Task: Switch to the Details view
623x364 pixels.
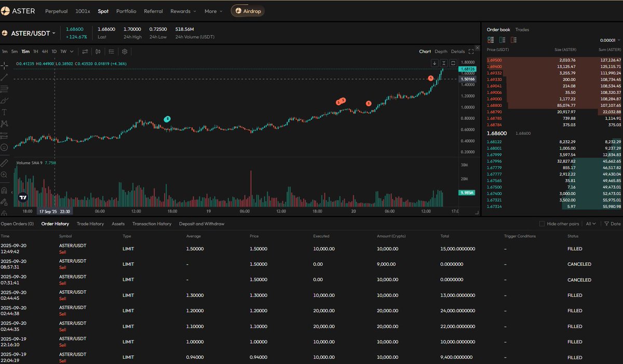Action: coord(458,51)
